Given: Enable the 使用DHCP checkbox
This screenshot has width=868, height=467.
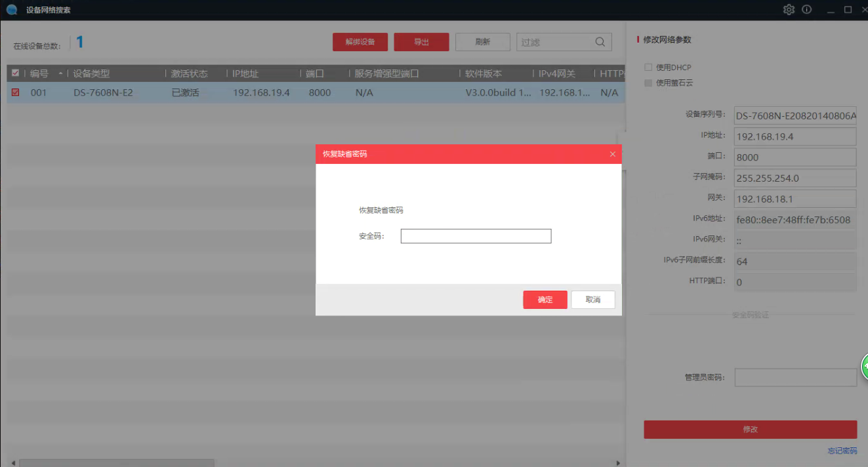Looking at the screenshot, I should (648, 68).
